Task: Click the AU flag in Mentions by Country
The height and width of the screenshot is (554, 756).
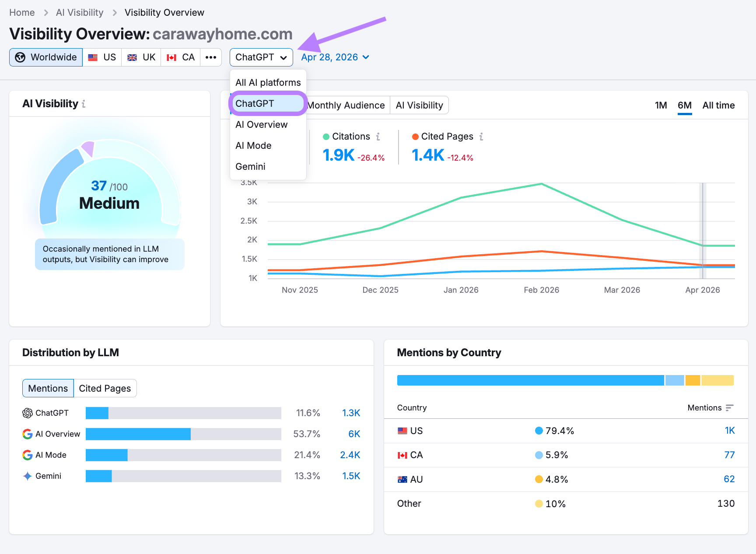Action: pyautogui.click(x=402, y=480)
